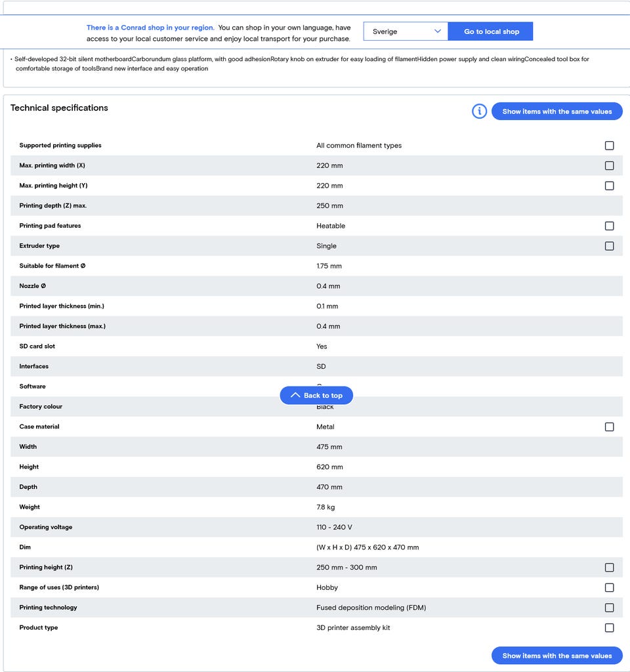Select the Max. printing height (Y) checkbox
630x672 pixels.
tap(609, 186)
